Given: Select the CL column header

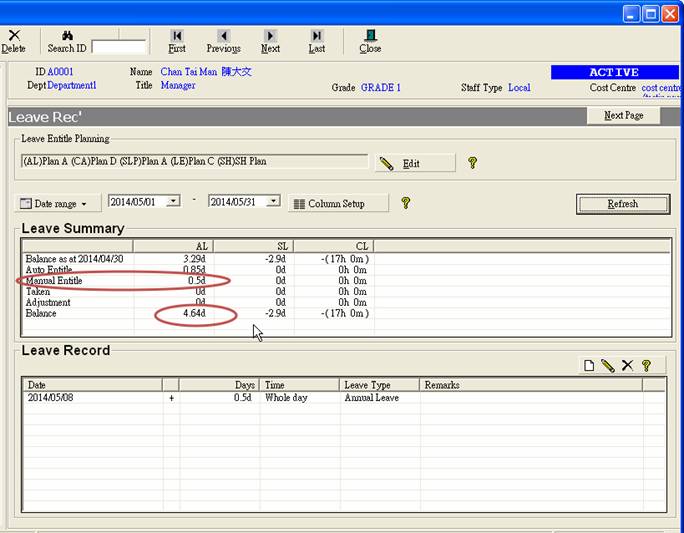Looking at the screenshot, I should pyautogui.click(x=334, y=246).
